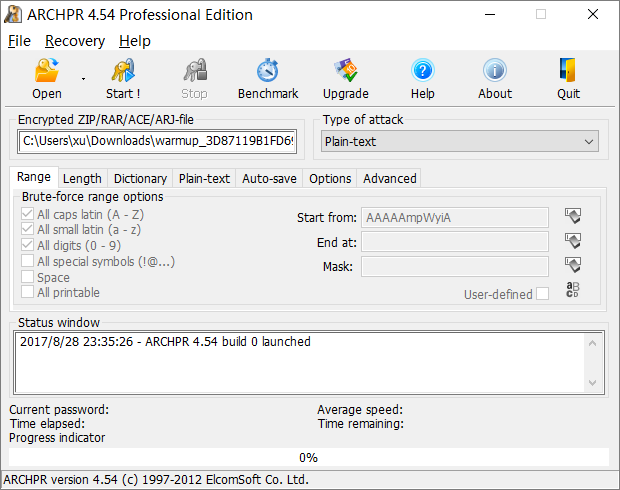This screenshot has height=490, width=620.
Task: Run the Benchmark stopwatch tool
Action: pos(268,71)
